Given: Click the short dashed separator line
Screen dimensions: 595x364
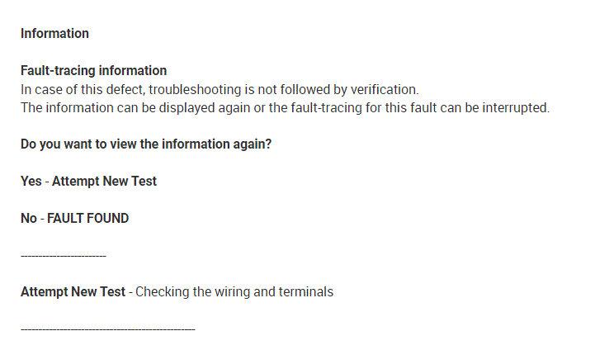Looking at the screenshot, I should (x=64, y=256).
